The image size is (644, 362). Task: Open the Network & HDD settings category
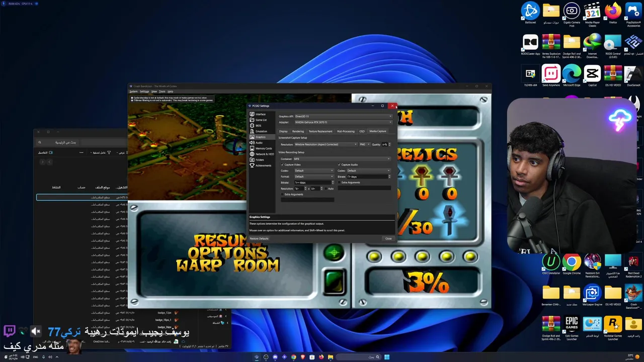(262, 154)
